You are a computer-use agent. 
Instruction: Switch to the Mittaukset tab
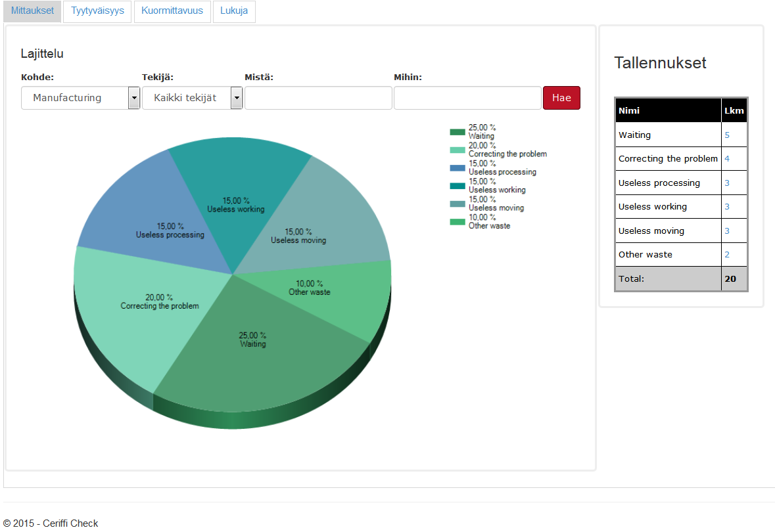32,11
